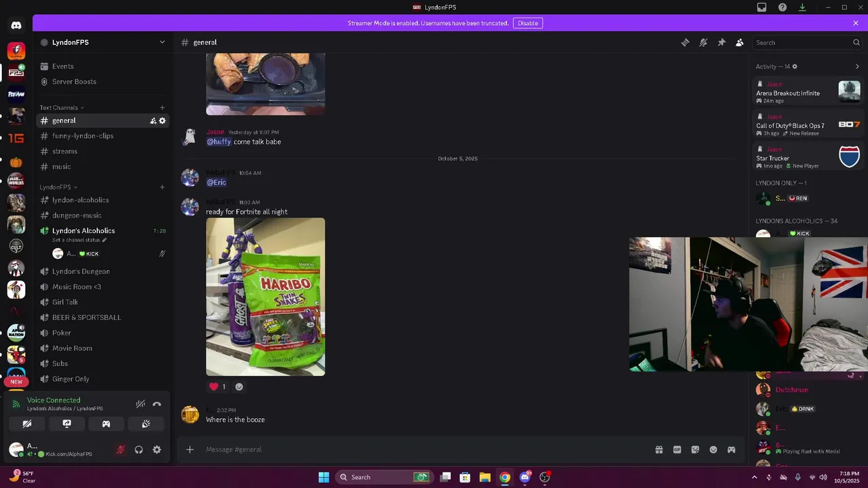Screen dimensions: 868x488
Task: Dismiss the Streamer Mode banner
Action: point(856,23)
